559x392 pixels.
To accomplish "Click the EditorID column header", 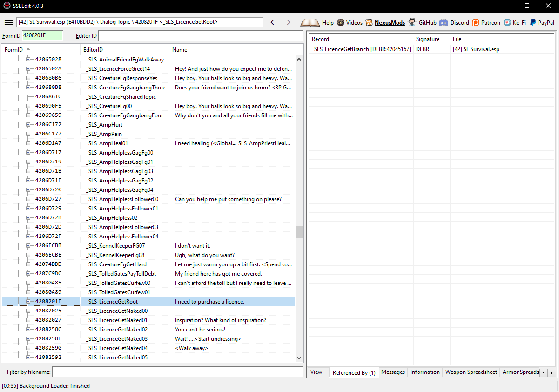I will (125, 50).
